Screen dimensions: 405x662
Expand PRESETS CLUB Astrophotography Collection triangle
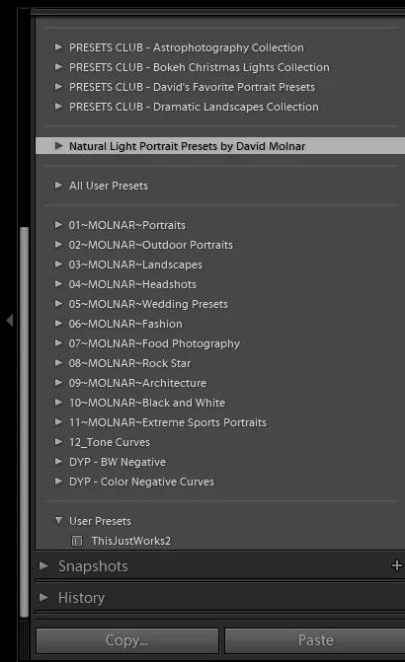pyautogui.click(x=59, y=47)
